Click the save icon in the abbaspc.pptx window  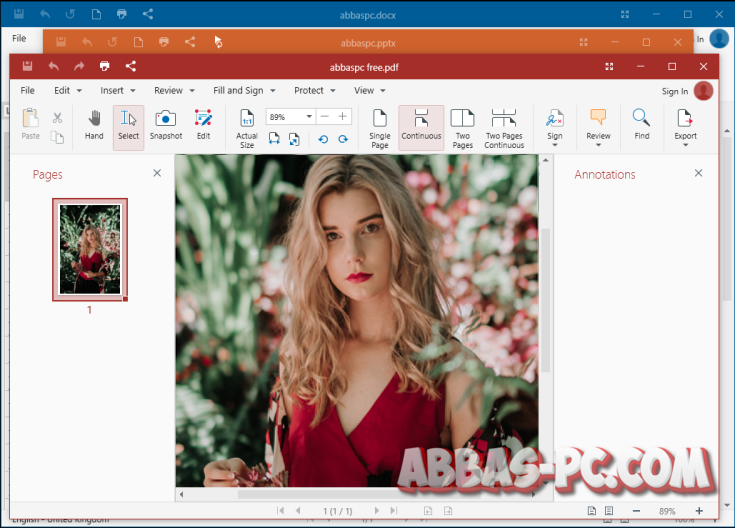[x=61, y=42]
